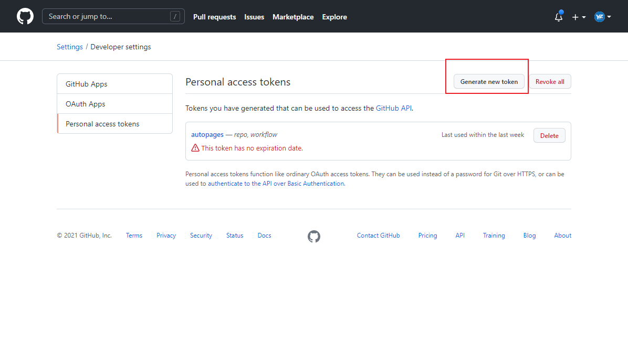Click the Revoke all button
The image size is (628, 364).
(550, 82)
